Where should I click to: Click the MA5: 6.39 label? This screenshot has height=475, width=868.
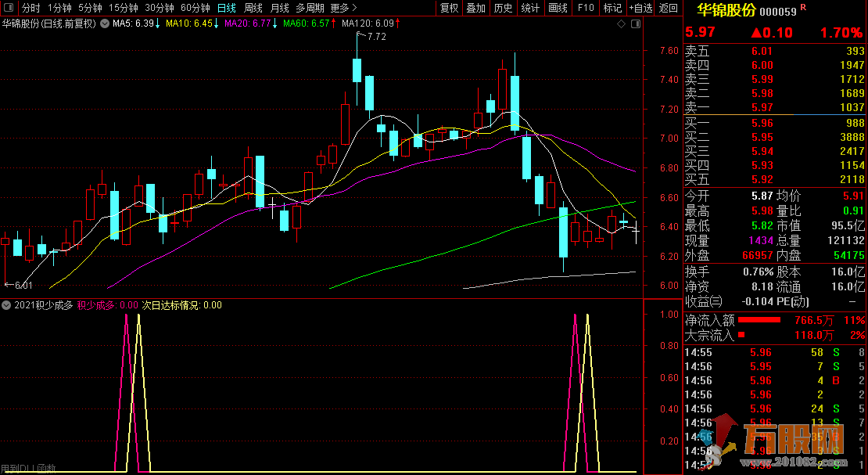133,23
